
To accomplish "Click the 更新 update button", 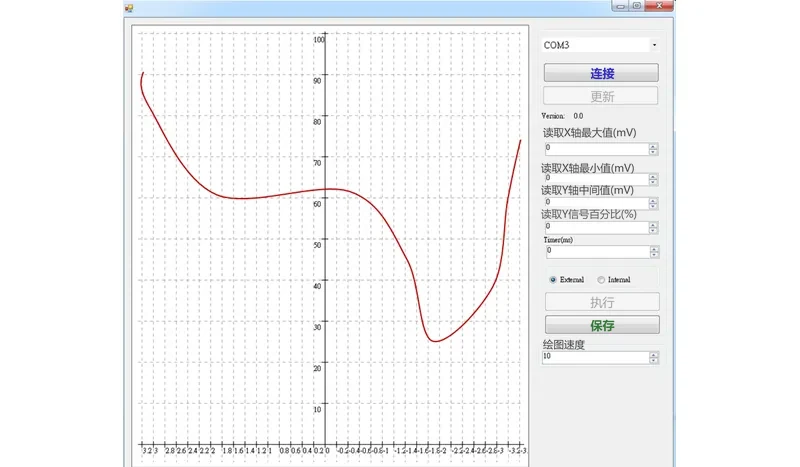I will (x=601, y=96).
